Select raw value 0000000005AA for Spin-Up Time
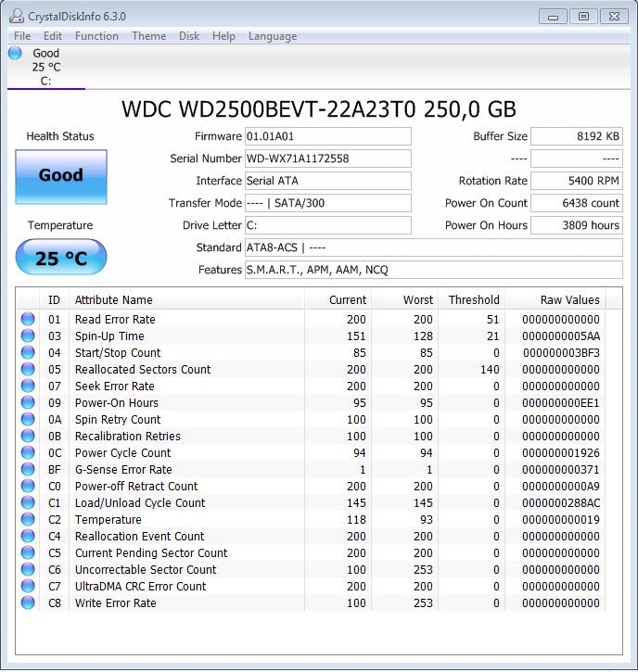This screenshot has height=672, width=638. click(x=561, y=336)
